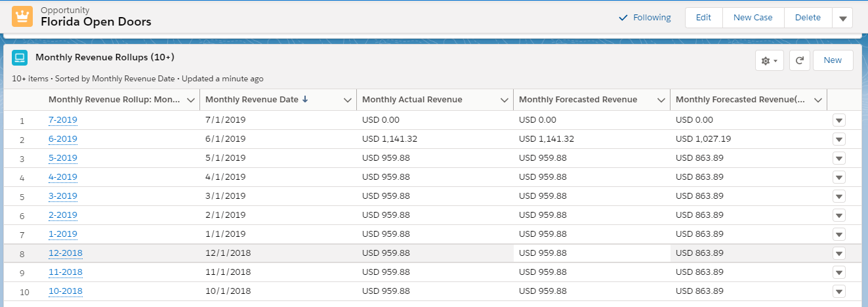Click the Florida Open Doors title
868x307 pixels.
click(x=96, y=22)
